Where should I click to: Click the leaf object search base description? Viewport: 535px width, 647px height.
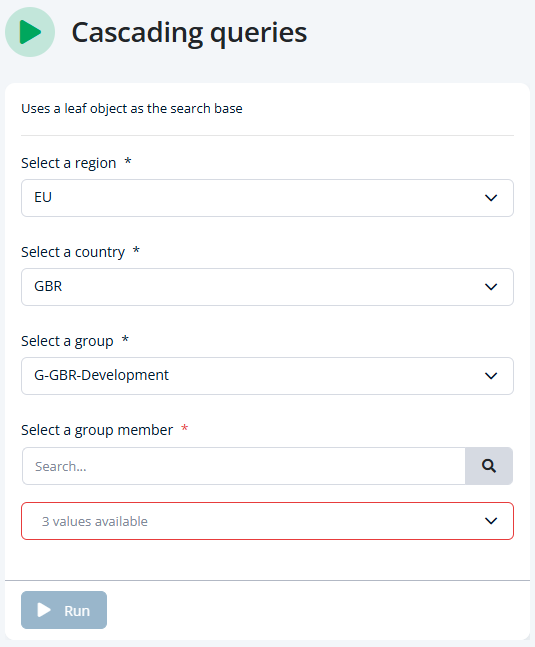[x=132, y=109]
